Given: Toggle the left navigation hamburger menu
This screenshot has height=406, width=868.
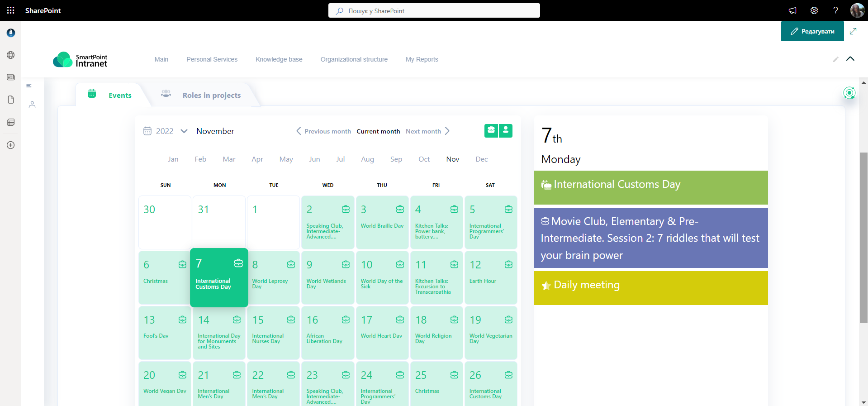Looking at the screenshot, I should tap(29, 86).
